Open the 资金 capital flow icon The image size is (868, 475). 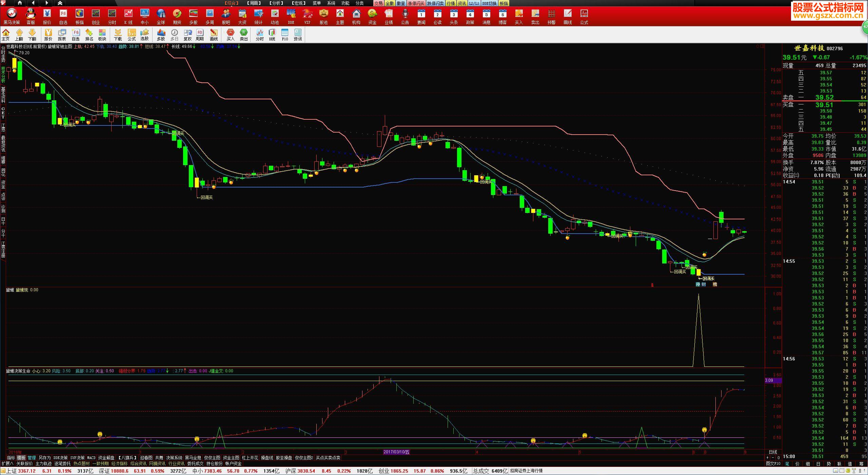pos(372,16)
